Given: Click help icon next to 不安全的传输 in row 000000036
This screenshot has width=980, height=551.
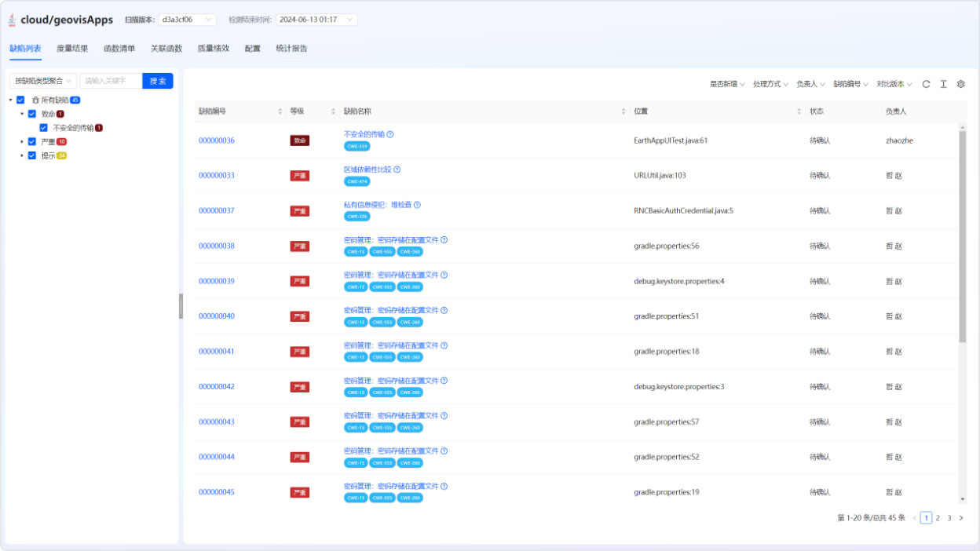Looking at the screenshot, I should point(390,134).
